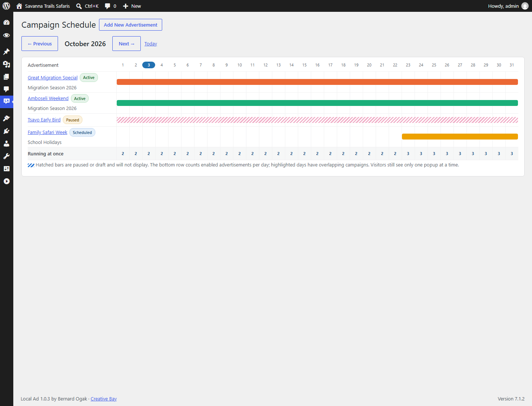The width and height of the screenshot is (532, 406).
Task: Click the Scheduled status badge
Action: (x=82, y=133)
